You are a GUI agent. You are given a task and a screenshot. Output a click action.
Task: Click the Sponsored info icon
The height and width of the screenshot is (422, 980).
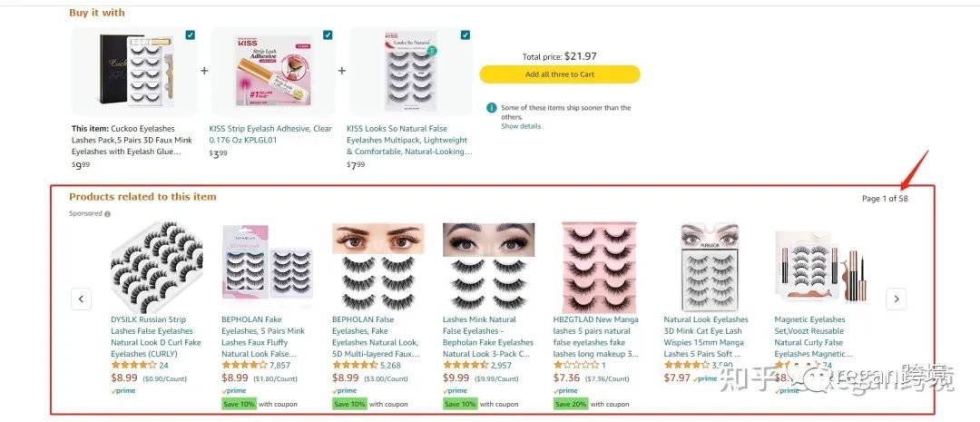tap(107, 214)
